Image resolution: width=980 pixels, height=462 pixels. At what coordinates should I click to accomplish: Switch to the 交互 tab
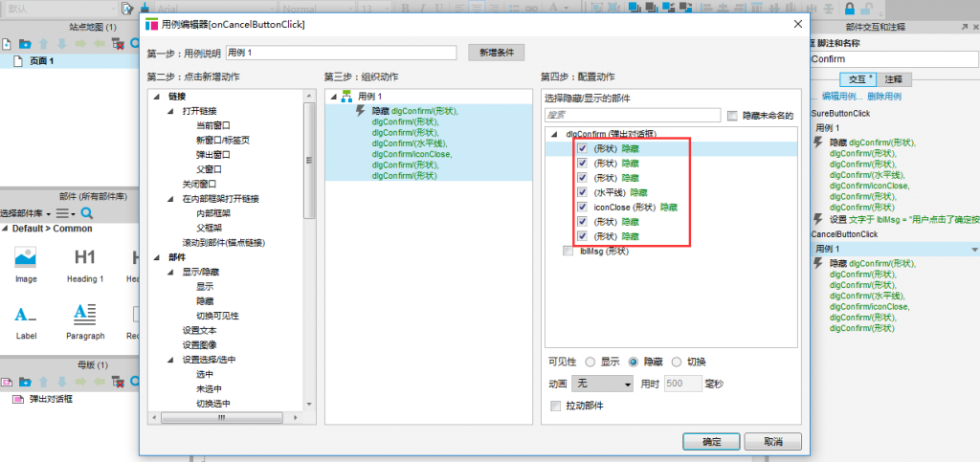(x=858, y=80)
